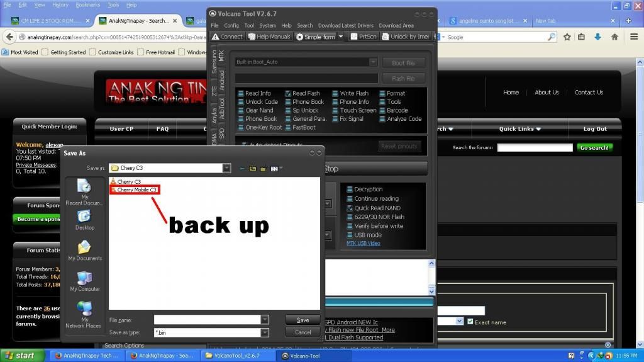The height and width of the screenshot is (362, 644).
Task: Jump to My Computer in the places bar
Action: coord(84,282)
